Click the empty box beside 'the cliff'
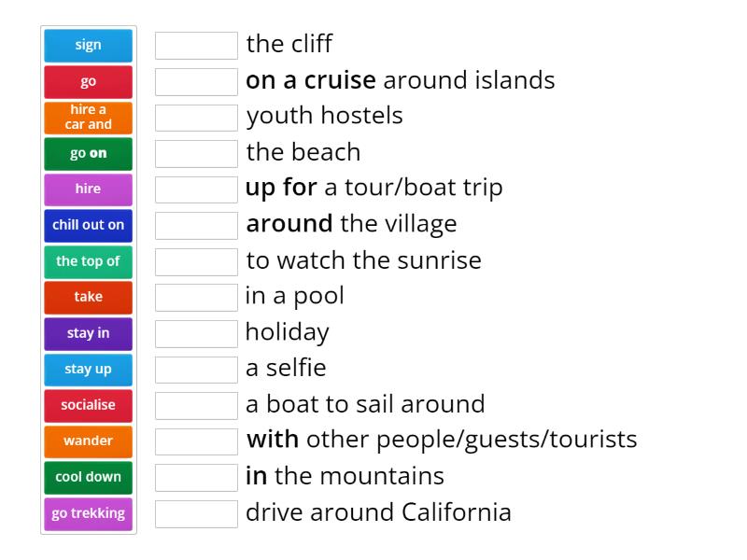747x560 pixels. coord(196,45)
